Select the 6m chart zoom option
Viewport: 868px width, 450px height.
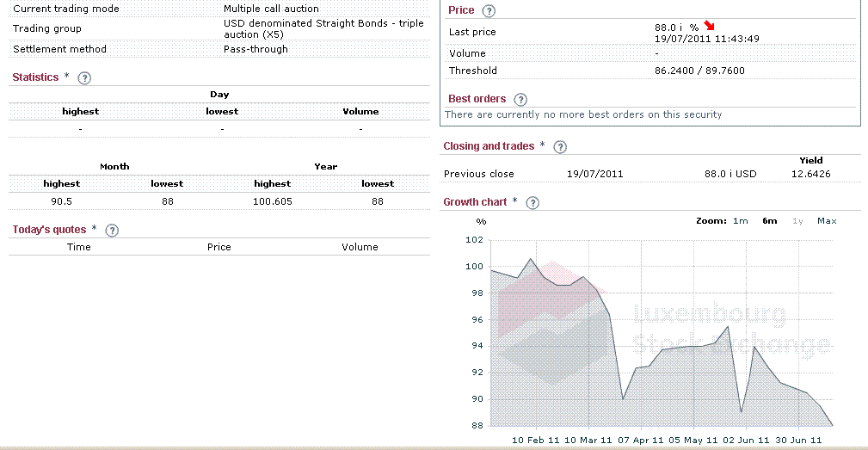coord(769,221)
